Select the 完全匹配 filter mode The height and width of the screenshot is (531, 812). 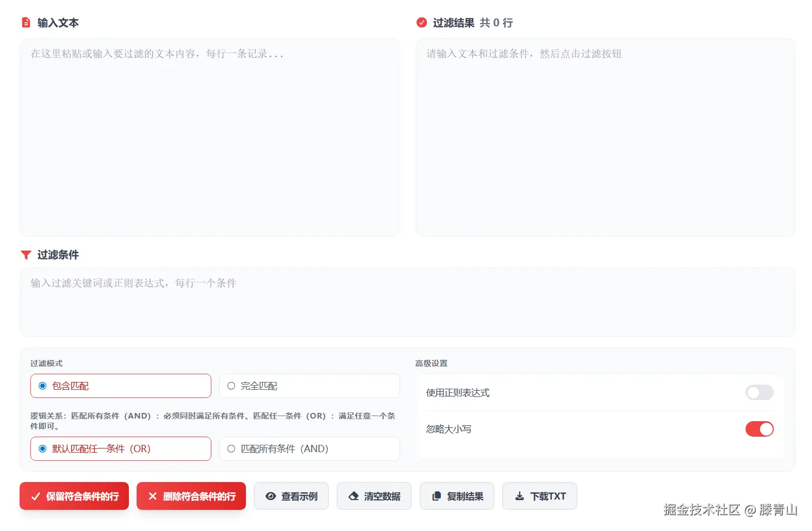click(309, 386)
